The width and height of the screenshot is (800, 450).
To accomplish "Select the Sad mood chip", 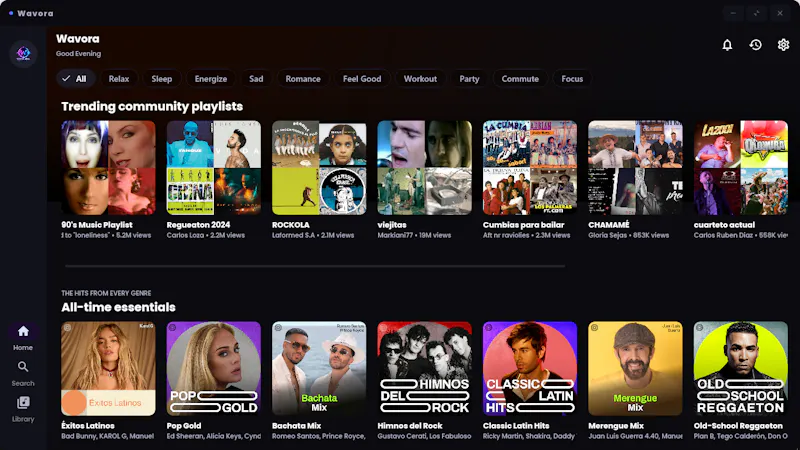I will pos(256,79).
